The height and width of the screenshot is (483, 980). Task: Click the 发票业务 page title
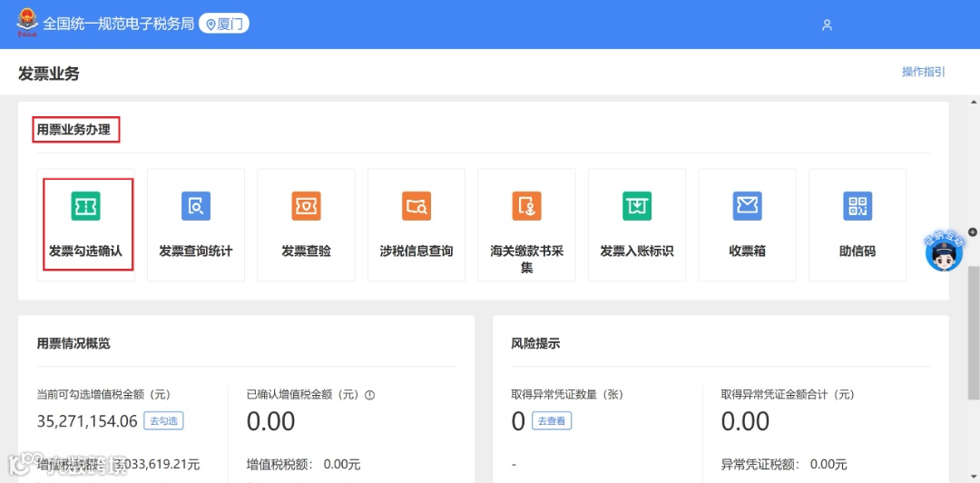[49, 74]
